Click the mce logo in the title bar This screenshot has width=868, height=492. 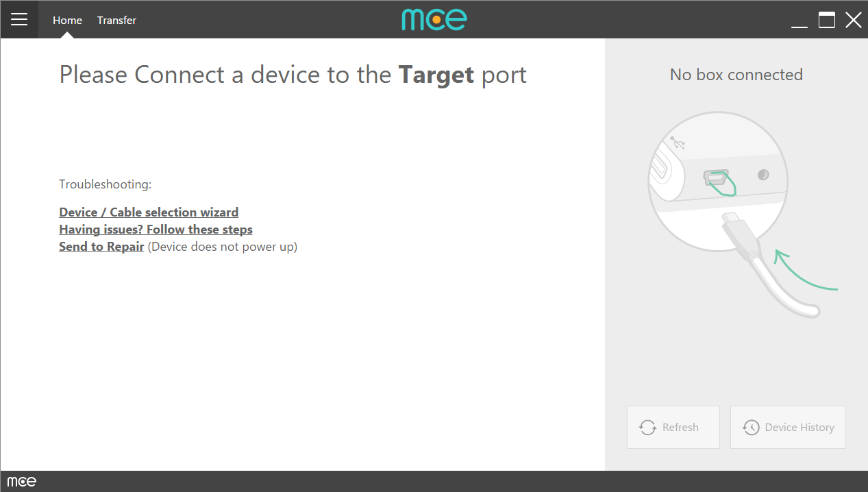pos(434,19)
